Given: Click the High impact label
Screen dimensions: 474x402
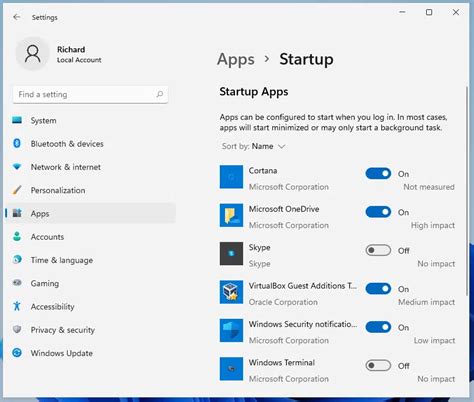Looking at the screenshot, I should point(433,226).
